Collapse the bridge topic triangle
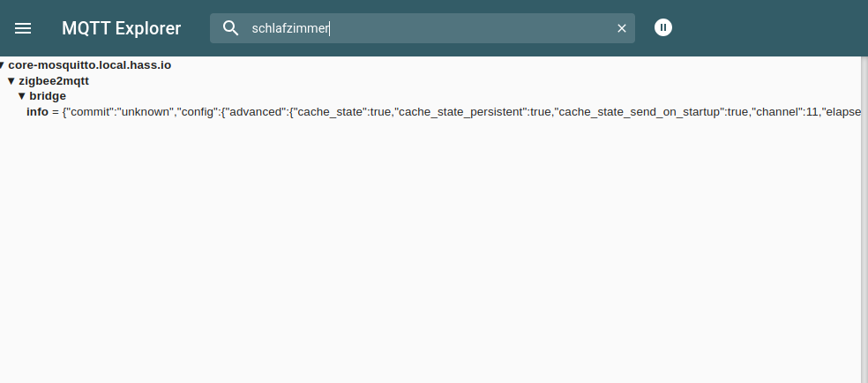The height and width of the screenshot is (383, 868). tap(21, 95)
